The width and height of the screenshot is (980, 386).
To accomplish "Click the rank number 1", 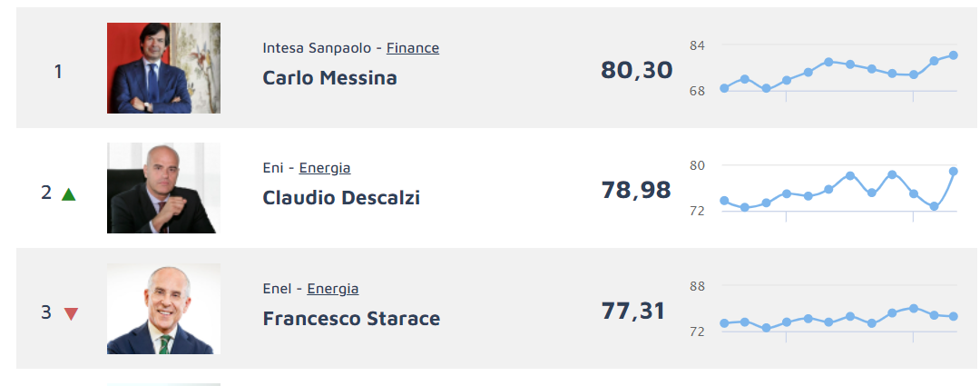I will point(58,71).
